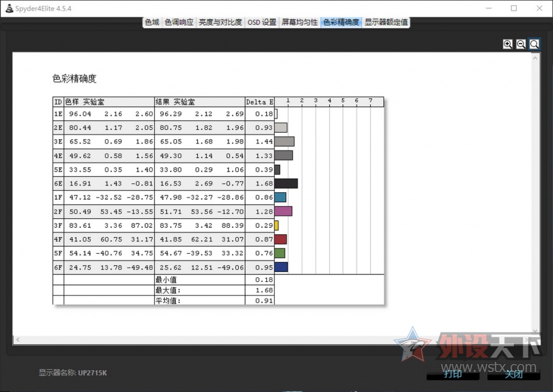This screenshot has height=392, width=553.
Task: Click the 4E dark gray color bar
Action: pos(284,156)
